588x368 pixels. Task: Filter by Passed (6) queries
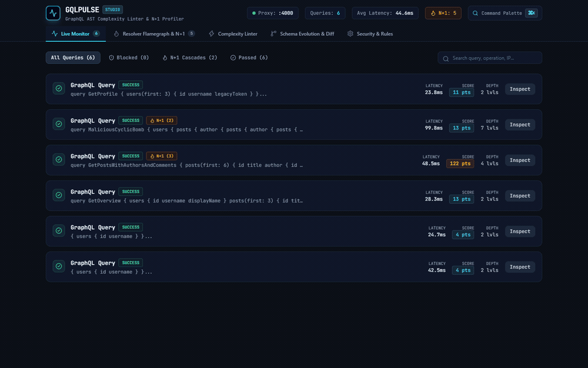point(249,58)
